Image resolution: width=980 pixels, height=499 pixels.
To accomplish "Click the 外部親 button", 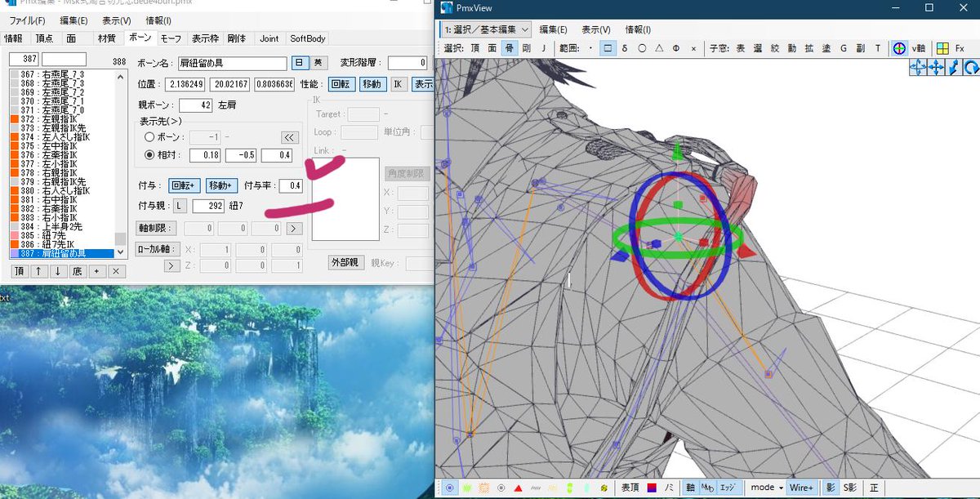I will point(345,262).
